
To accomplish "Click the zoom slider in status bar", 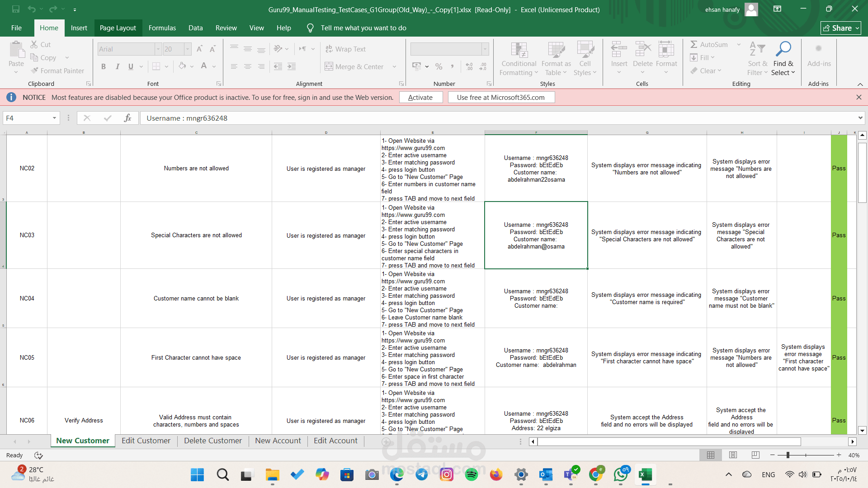I will click(x=788, y=455).
